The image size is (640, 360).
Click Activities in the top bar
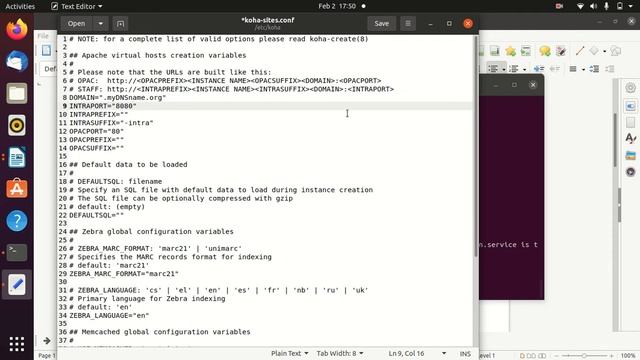(x=20, y=6)
